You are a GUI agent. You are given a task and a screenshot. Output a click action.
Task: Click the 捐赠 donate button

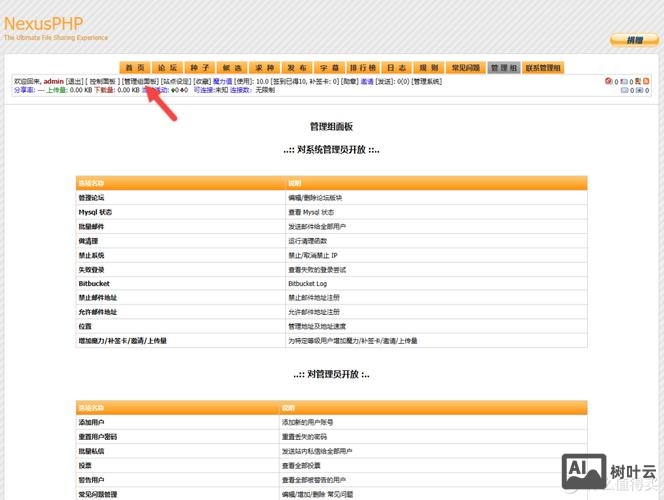pyautogui.click(x=634, y=40)
